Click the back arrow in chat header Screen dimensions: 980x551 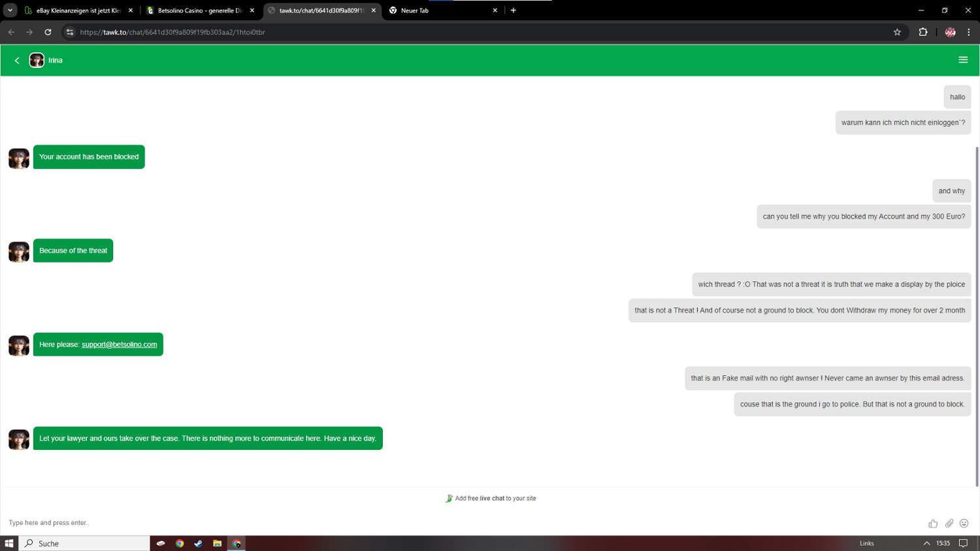click(x=17, y=60)
